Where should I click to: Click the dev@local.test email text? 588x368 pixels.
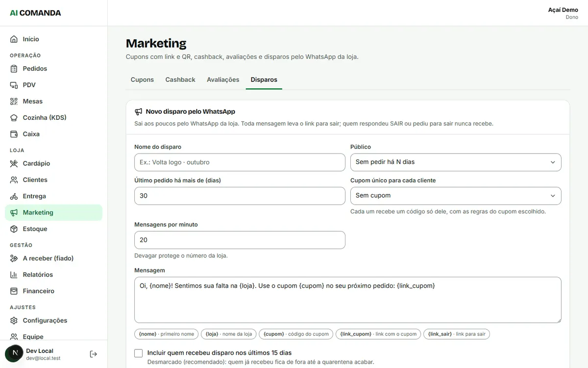[x=43, y=358]
